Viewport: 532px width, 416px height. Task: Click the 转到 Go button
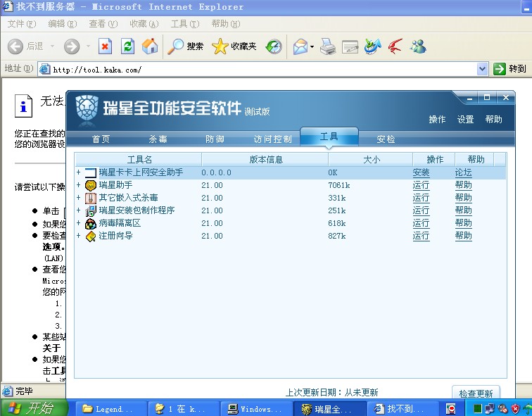tap(509, 69)
